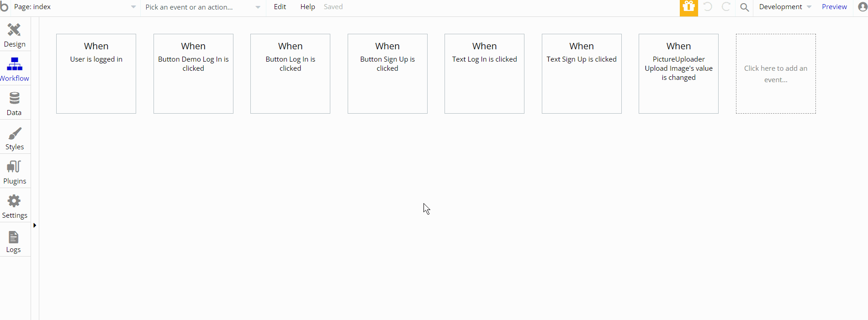The image size is (868, 320).
Task: Open the user account avatar icon
Action: click(863, 7)
